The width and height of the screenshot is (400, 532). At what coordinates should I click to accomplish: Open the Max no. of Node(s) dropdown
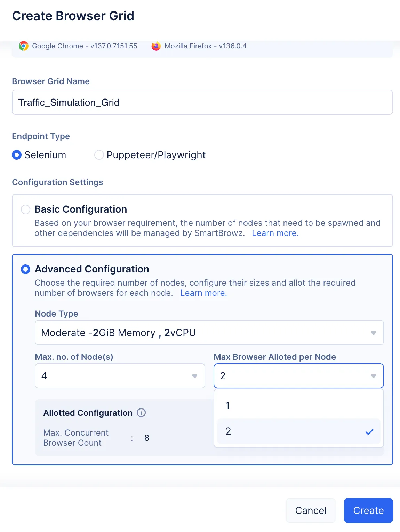120,376
